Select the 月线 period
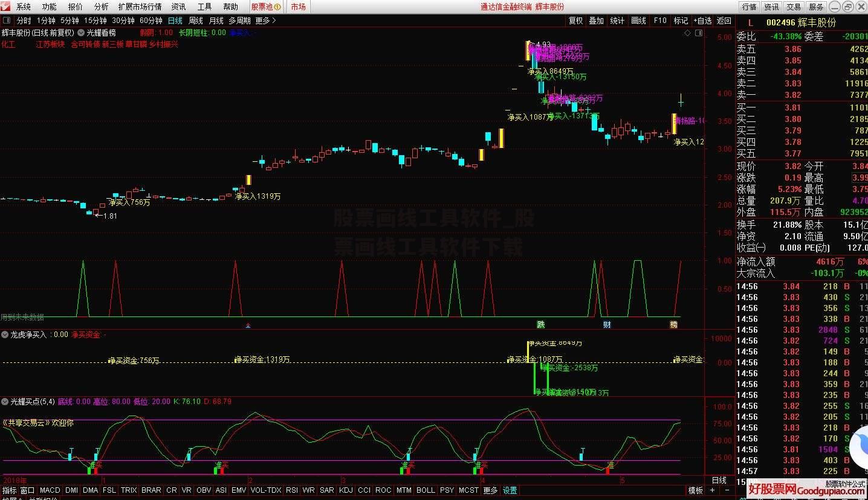This screenshot has height=500, width=868. click(216, 21)
